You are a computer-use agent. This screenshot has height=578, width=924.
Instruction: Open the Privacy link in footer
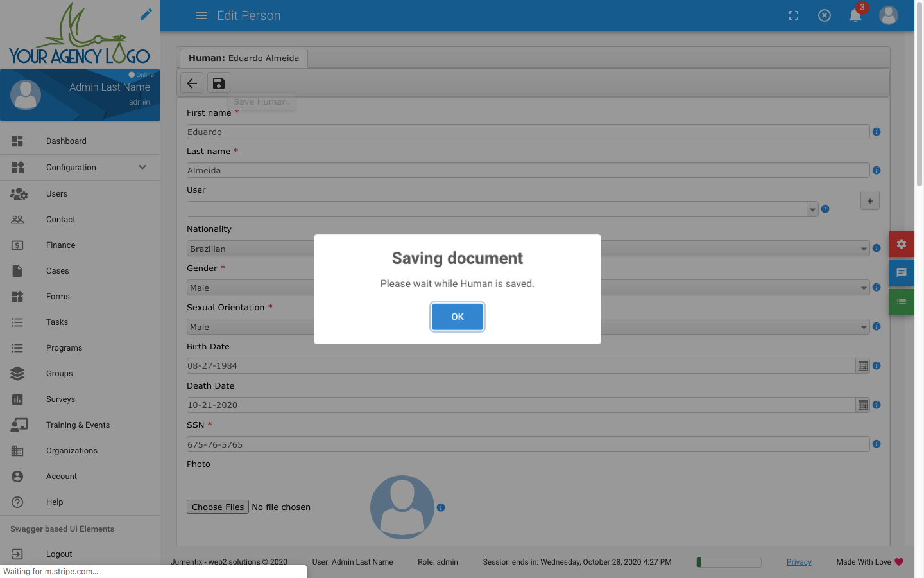coord(799,562)
